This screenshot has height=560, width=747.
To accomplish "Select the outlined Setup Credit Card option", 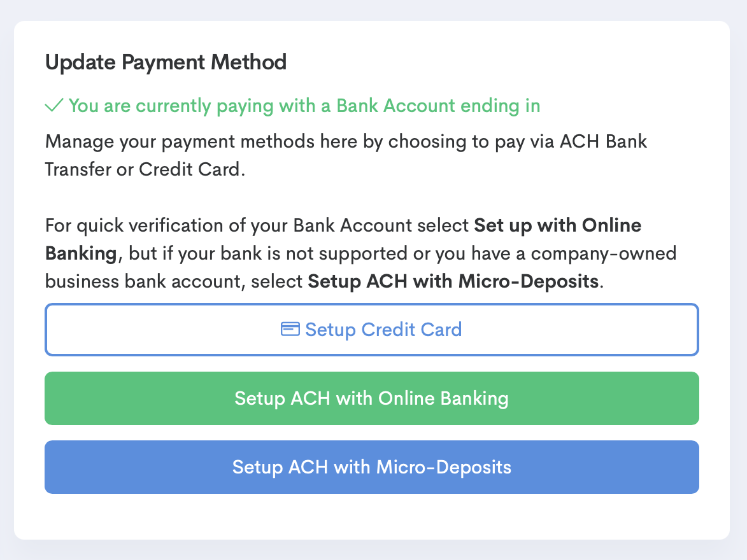I will tap(371, 329).
